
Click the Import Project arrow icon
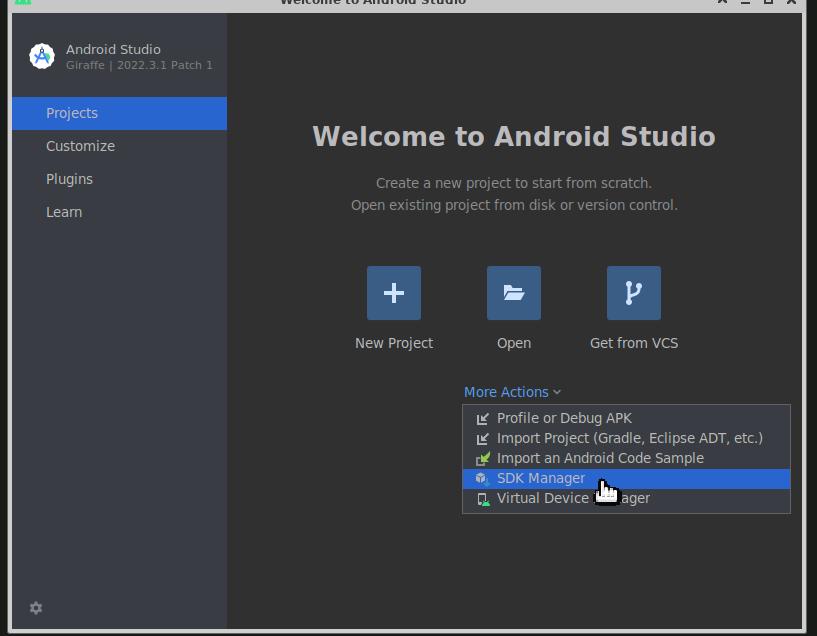(482, 439)
